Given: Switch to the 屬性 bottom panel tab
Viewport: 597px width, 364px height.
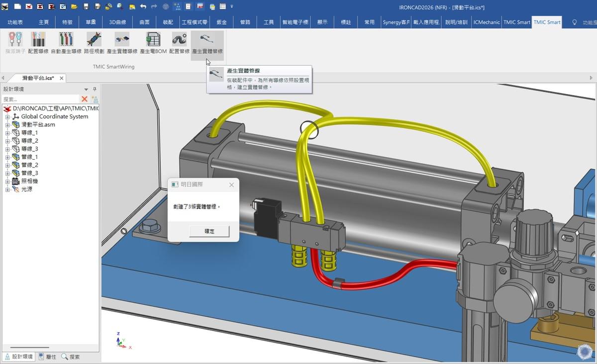Looking at the screenshot, I should (47, 357).
